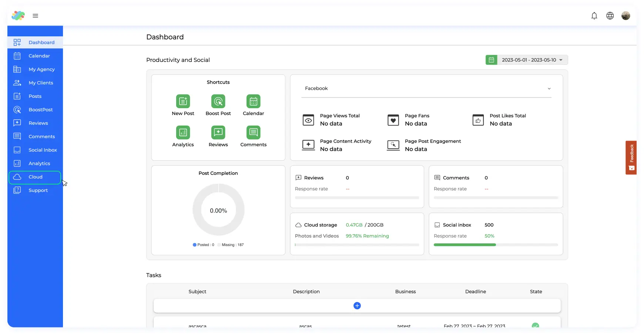Select My Clients in the sidebar
Screen dimensions: 644x336
[41, 83]
